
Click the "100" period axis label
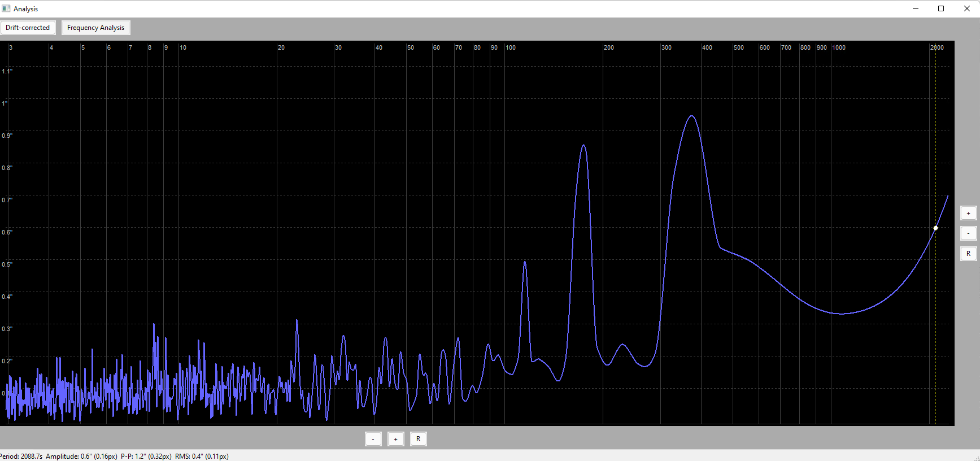coord(511,47)
